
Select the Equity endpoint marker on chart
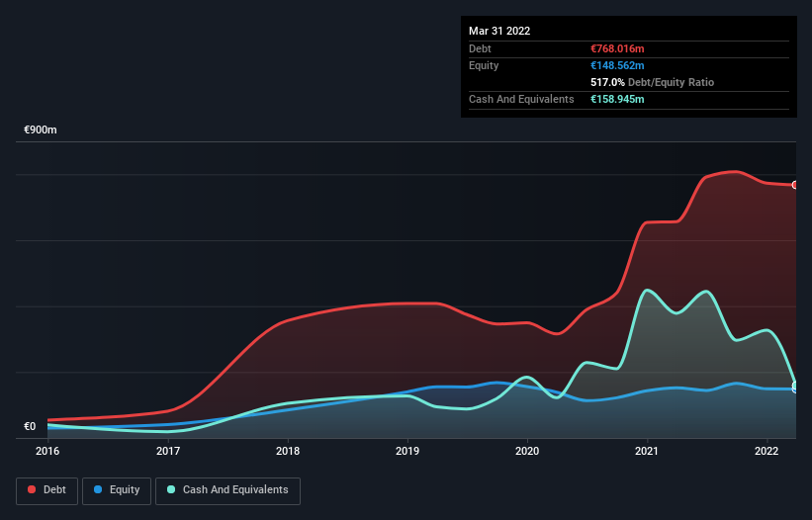tap(795, 389)
